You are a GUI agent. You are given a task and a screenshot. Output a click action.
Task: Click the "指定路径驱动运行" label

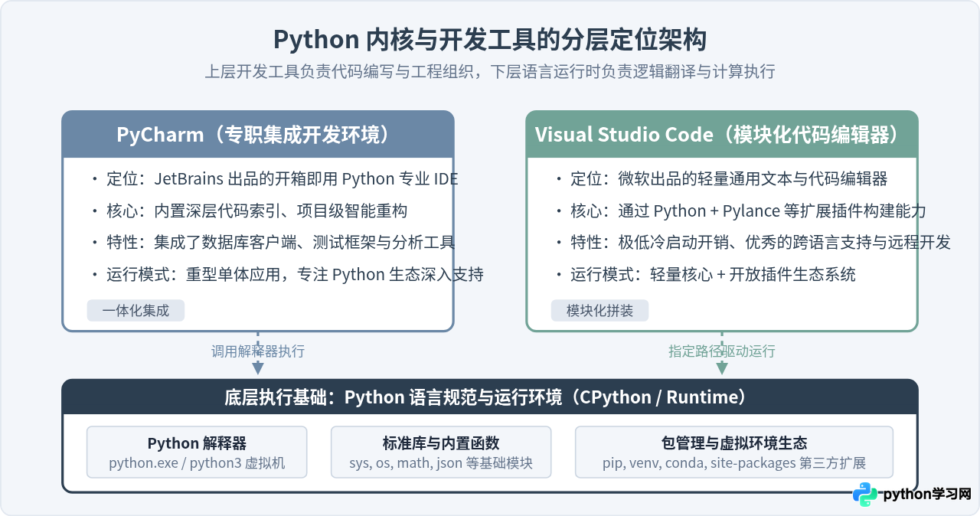coord(722,351)
